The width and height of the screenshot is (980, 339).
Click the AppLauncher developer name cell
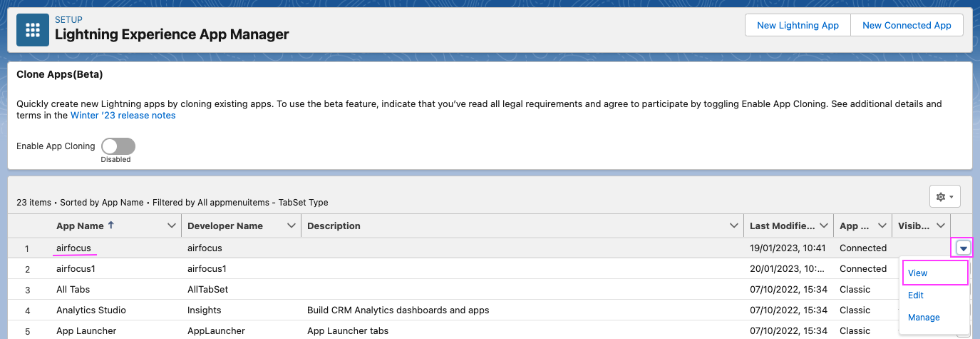pos(216,331)
